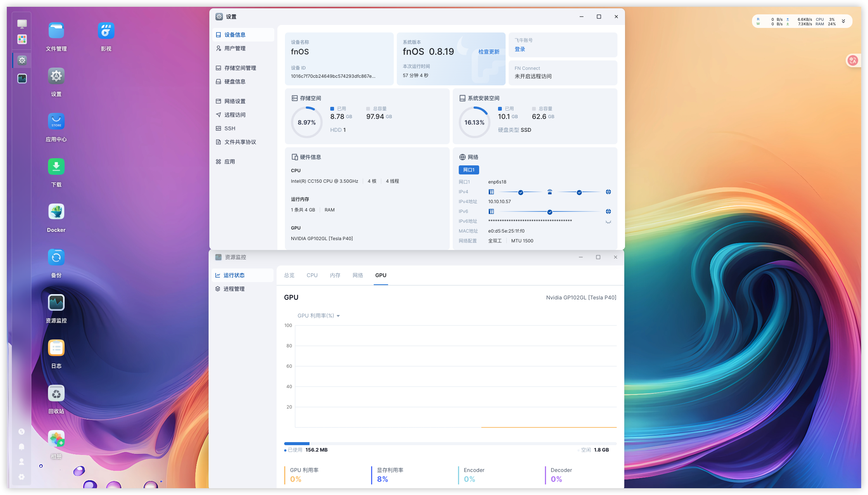Select 运行状态 in resource monitor sidebar
Image resolution: width=868 pixels, height=495 pixels.
[x=243, y=275]
